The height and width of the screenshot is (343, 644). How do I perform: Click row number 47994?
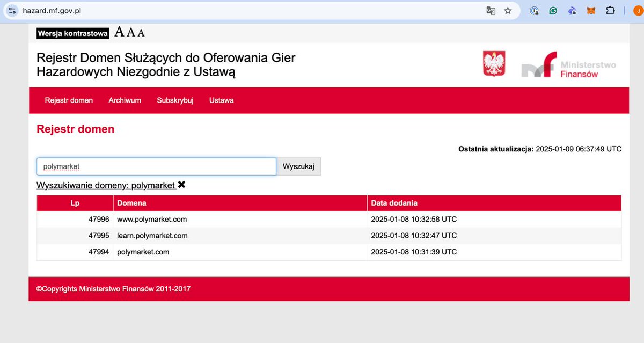tap(99, 252)
